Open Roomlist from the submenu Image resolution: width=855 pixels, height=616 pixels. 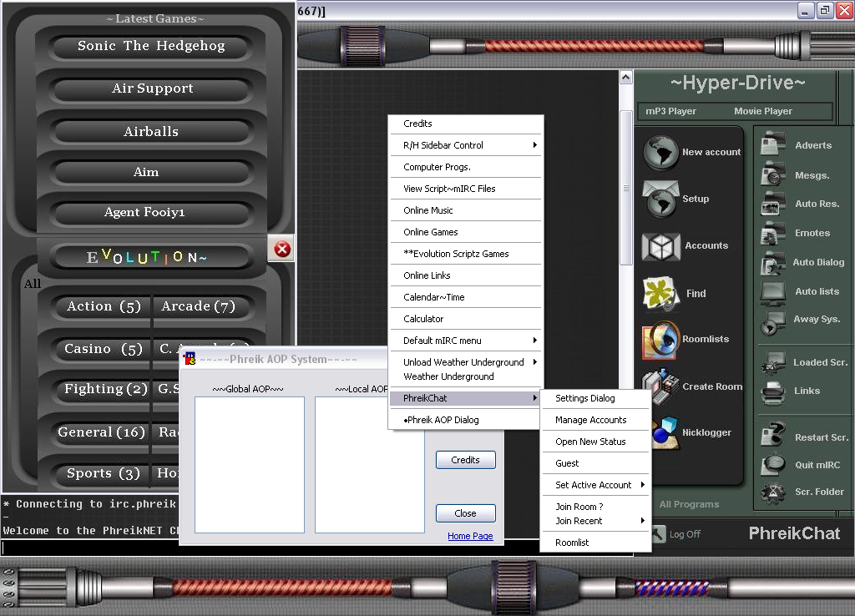point(595,543)
